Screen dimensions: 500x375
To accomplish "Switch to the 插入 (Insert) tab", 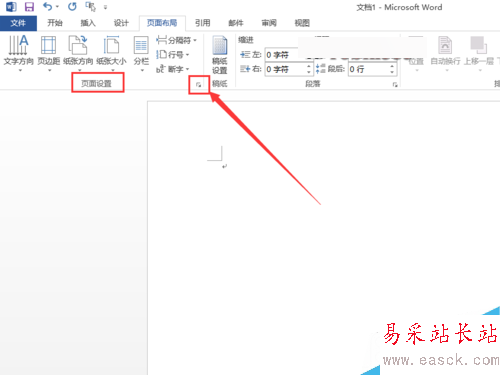I will pos(88,23).
